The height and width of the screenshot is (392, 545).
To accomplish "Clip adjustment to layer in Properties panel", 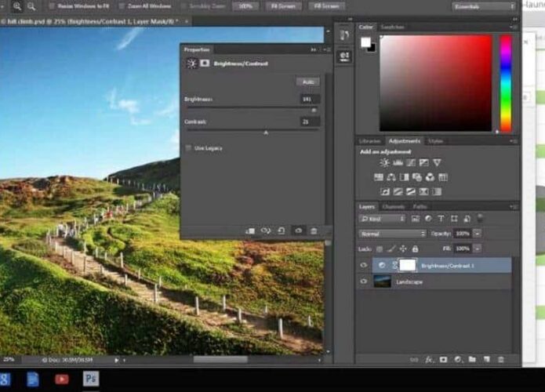I will pyautogui.click(x=250, y=230).
